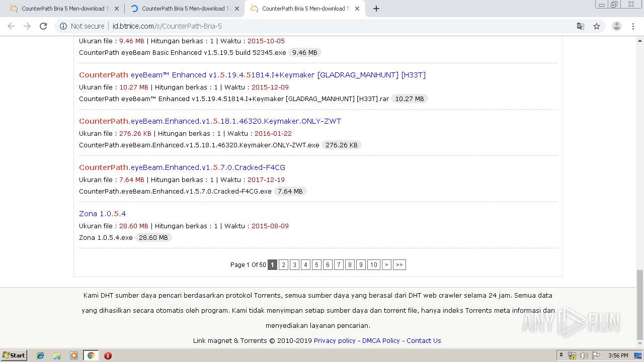Select the Zona 1.0.5.4.exe file name
Screen dimensions: 644x362
(x=106, y=237)
